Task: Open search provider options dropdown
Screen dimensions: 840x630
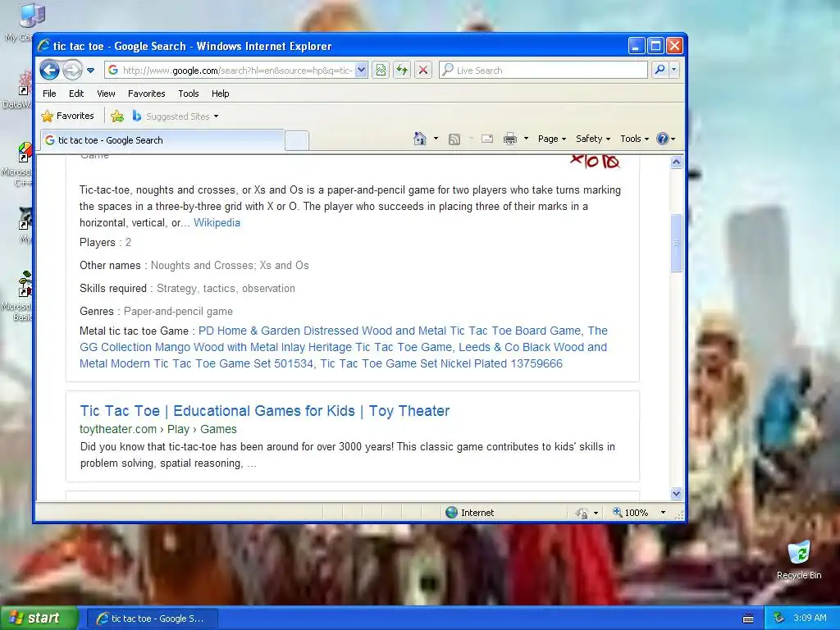Action: [x=674, y=70]
